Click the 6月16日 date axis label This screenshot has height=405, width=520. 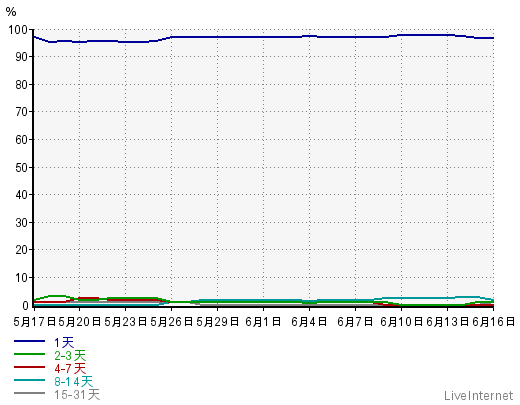(x=493, y=322)
